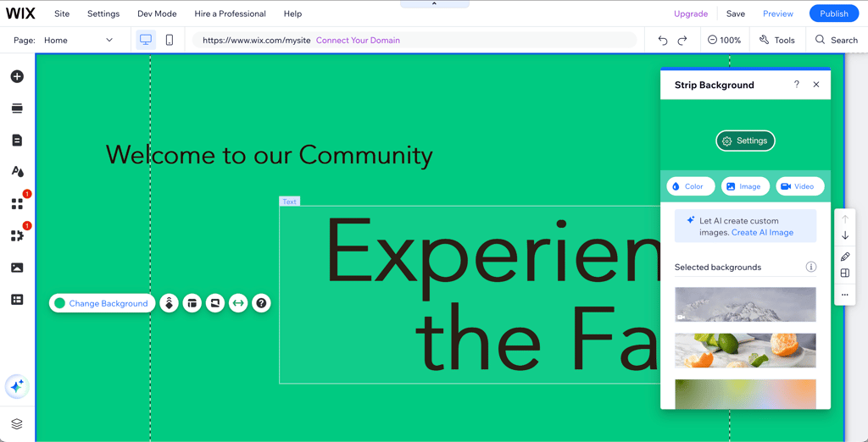
Task: Select the citrus fruit background thumbnail
Action: (745, 351)
